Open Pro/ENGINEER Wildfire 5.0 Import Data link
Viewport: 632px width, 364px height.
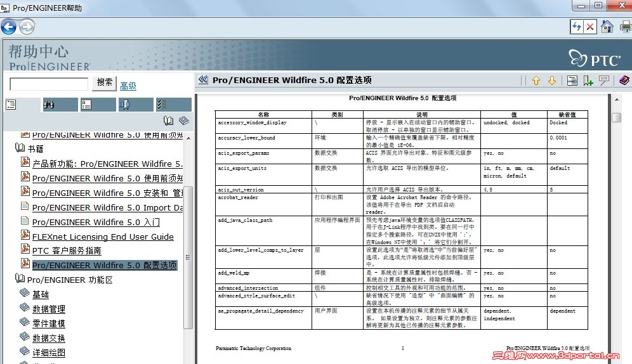[107, 208]
